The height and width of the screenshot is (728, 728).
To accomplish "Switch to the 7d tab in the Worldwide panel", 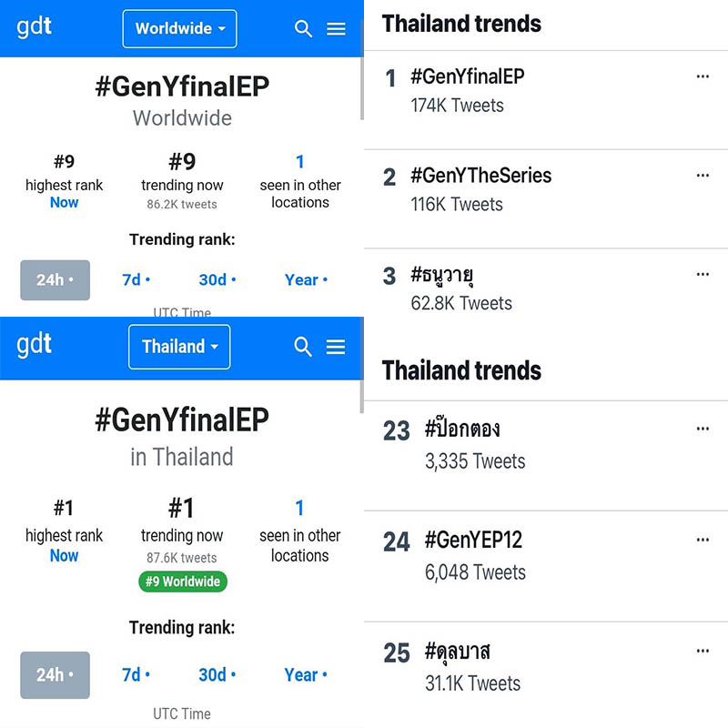I will 136,279.
